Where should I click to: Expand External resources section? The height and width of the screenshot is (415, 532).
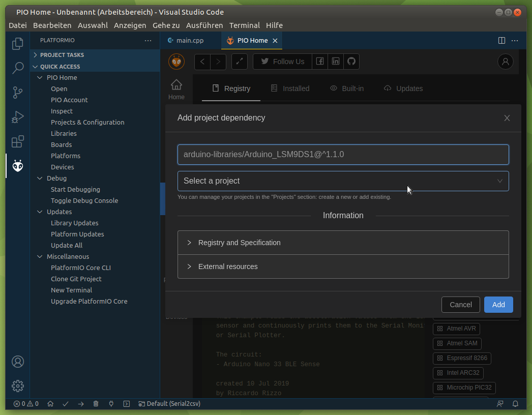pyautogui.click(x=343, y=266)
